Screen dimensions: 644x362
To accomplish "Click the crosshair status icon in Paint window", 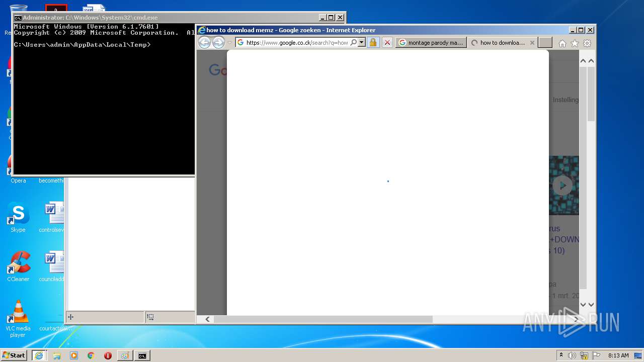I will coord(71,317).
